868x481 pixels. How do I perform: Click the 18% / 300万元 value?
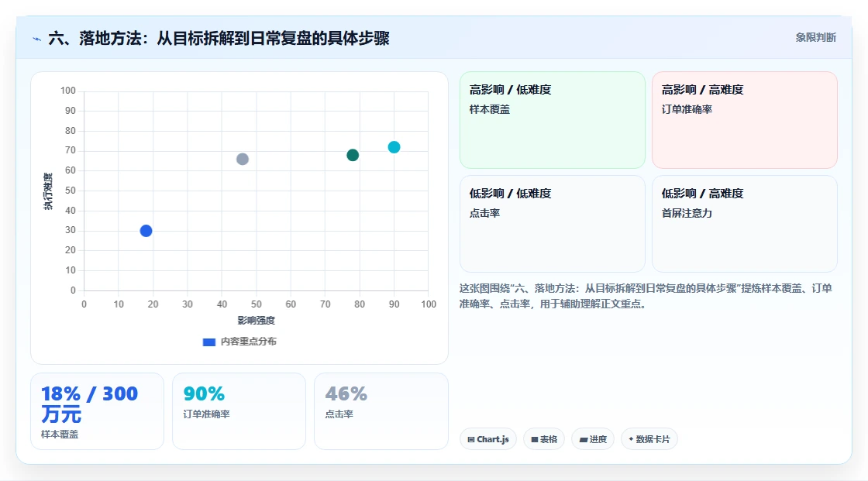coord(89,404)
